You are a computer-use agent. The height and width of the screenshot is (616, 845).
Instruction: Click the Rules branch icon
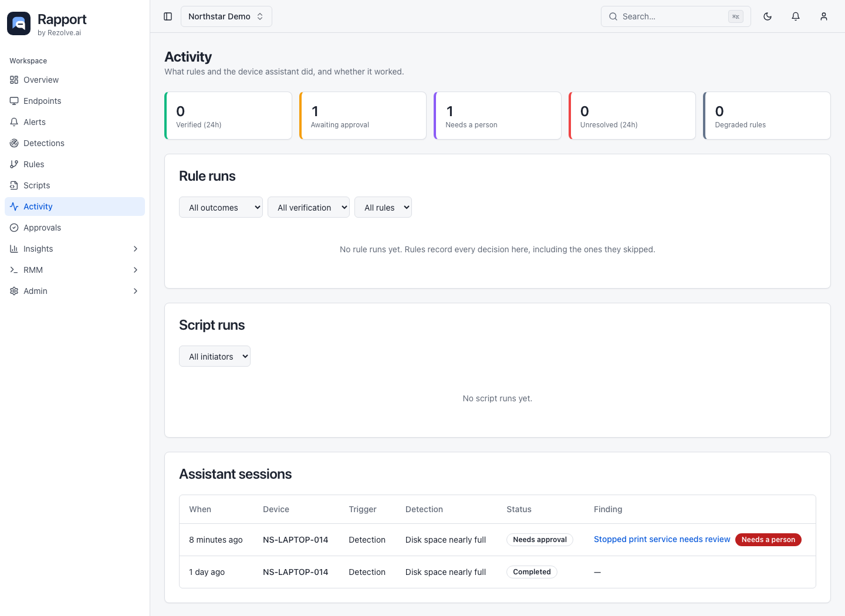click(14, 164)
